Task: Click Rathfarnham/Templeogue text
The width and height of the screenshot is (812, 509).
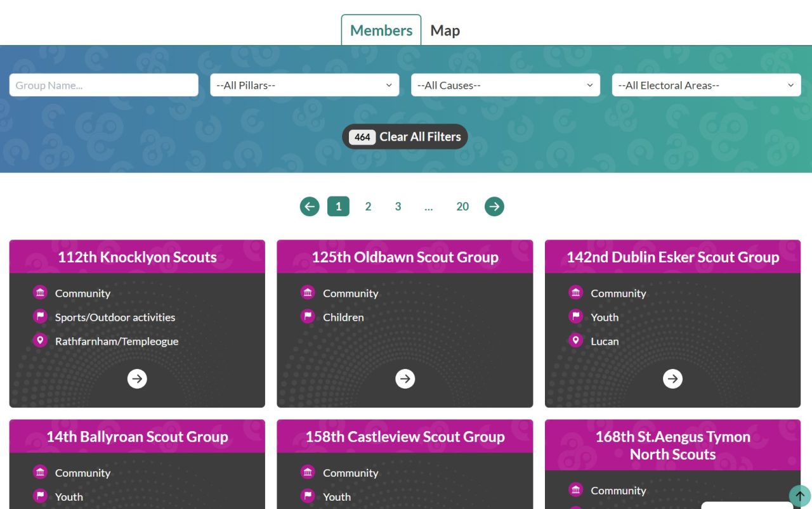Action: 117,341
